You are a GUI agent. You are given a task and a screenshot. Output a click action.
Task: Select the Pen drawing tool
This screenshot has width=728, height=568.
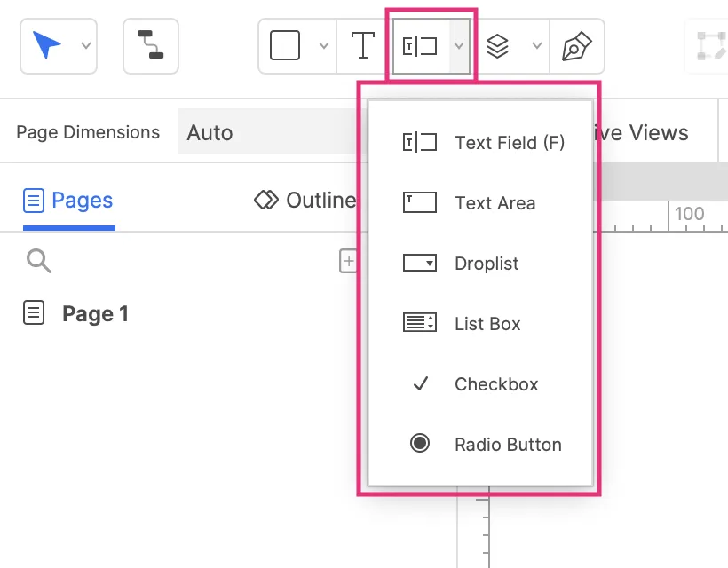577,46
